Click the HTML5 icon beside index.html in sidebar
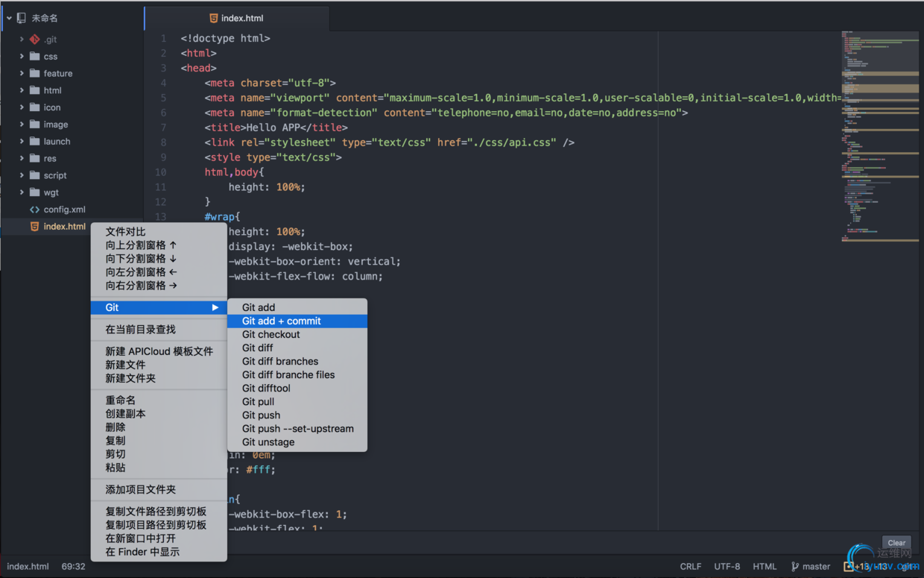 35,227
